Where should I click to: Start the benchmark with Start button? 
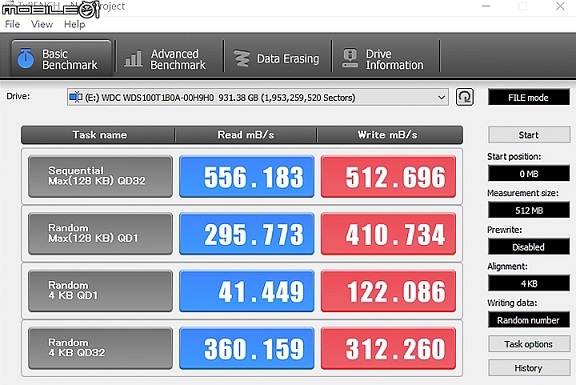point(529,135)
